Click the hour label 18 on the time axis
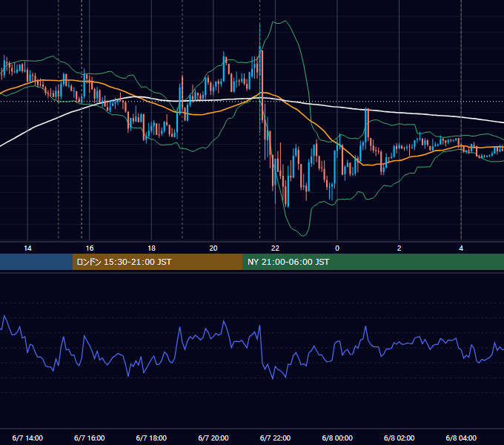The width and height of the screenshot is (504, 445). [x=151, y=248]
